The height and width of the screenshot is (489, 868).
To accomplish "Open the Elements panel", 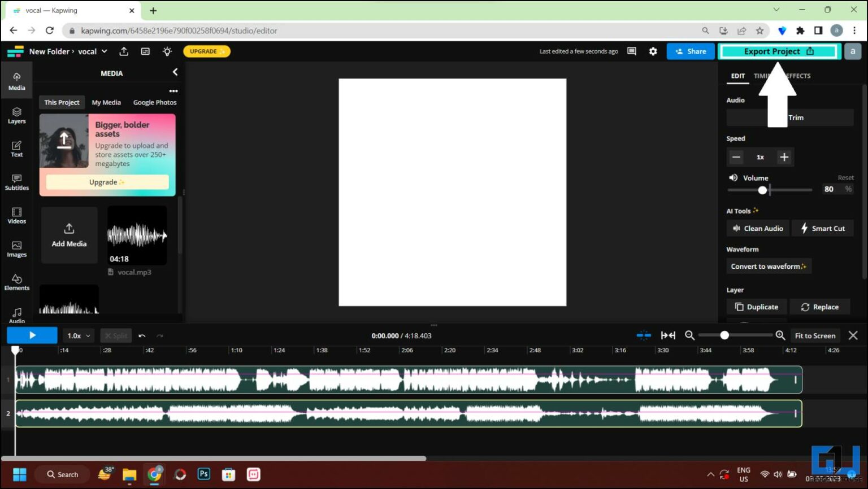I will [x=16, y=282].
